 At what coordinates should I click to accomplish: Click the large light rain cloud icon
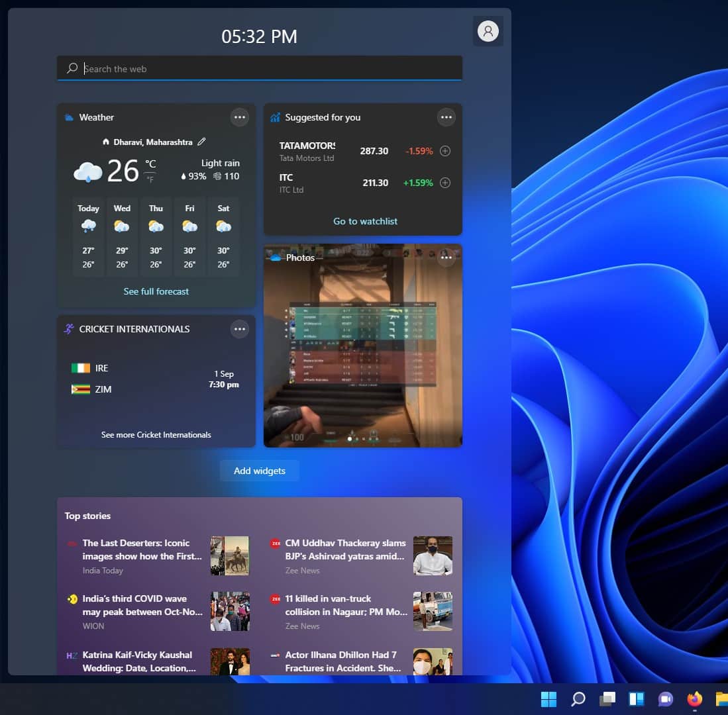87,171
